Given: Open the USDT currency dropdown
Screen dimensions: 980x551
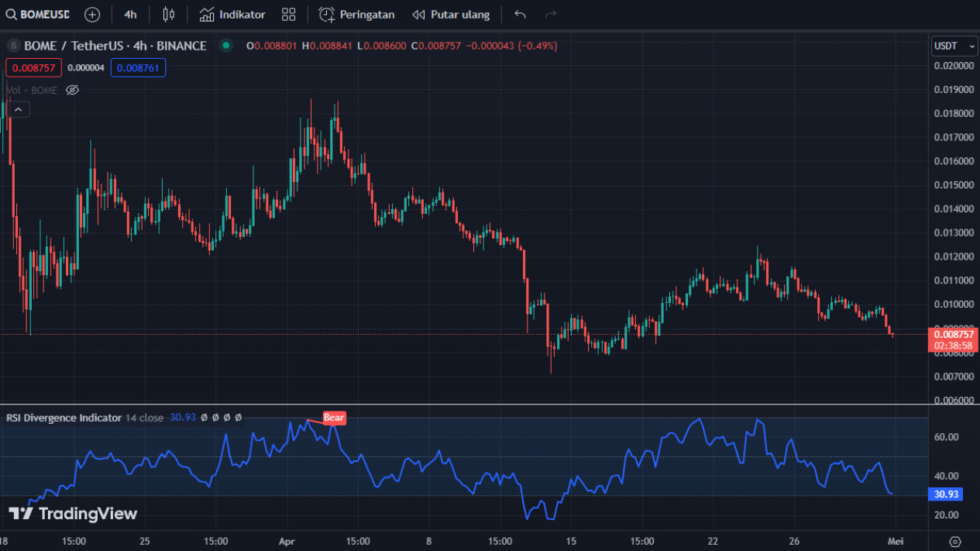Looking at the screenshot, I should pyautogui.click(x=954, y=46).
